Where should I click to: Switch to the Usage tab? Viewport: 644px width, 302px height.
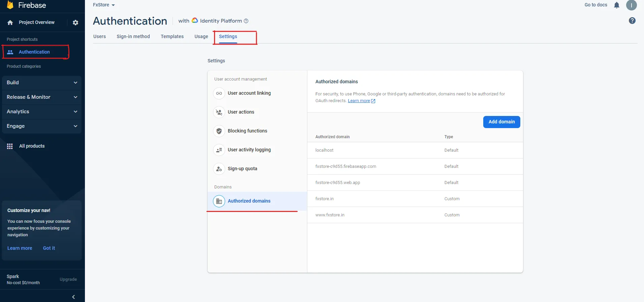pos(201,36)
